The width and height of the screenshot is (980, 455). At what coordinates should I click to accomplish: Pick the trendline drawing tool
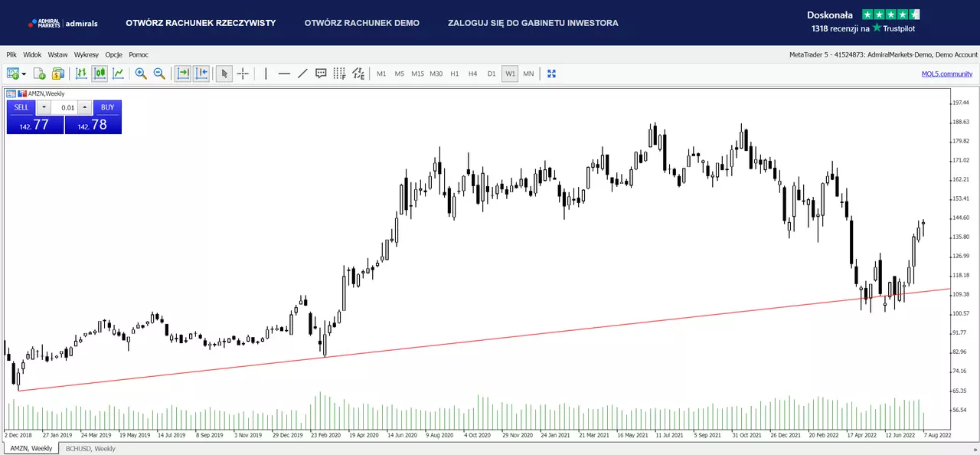(302, 74)
